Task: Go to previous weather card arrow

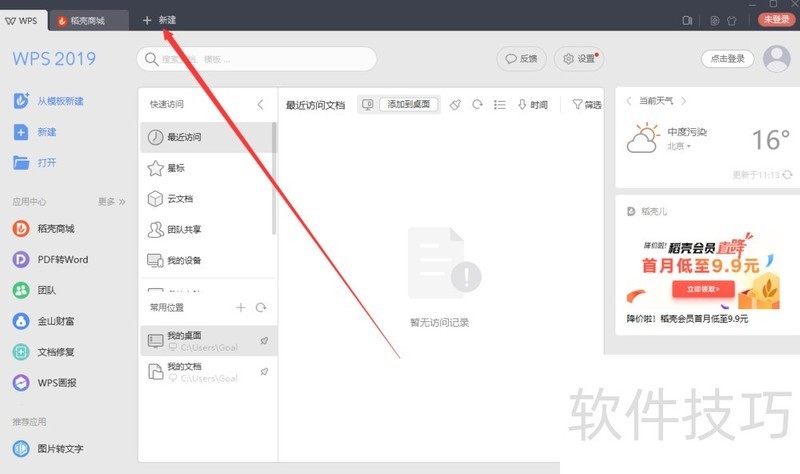Action: (629, 101)
